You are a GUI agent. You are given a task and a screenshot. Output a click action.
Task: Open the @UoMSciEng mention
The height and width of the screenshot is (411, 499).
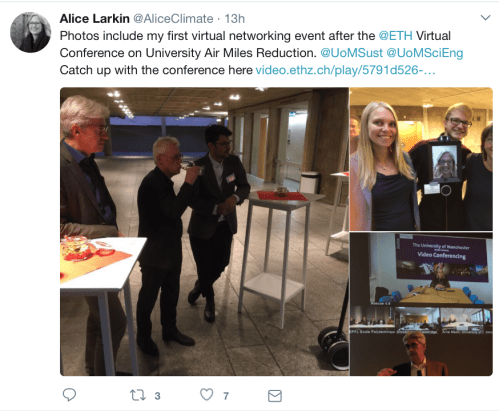coord(425,53)
